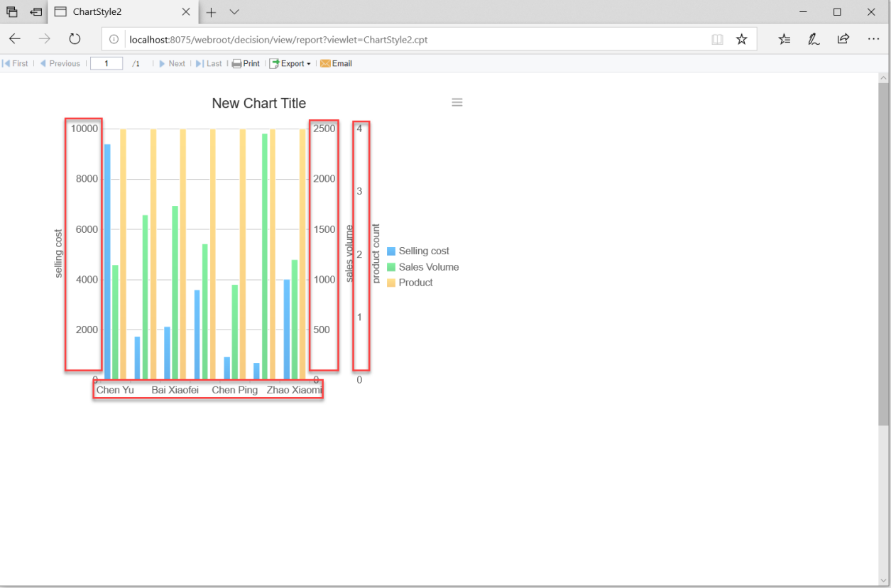The image size is (891, 588).
Task: Click the page number input field
Action: pos(106,63)
